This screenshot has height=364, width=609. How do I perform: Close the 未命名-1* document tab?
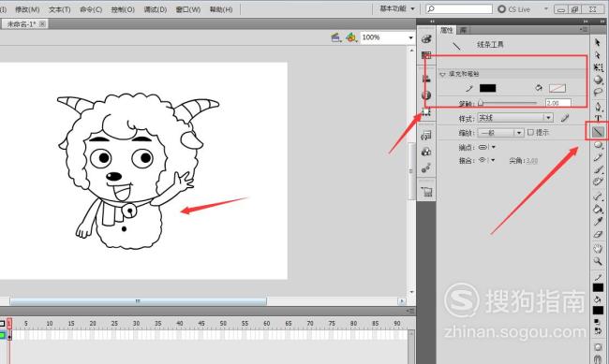tap(42, 24)
